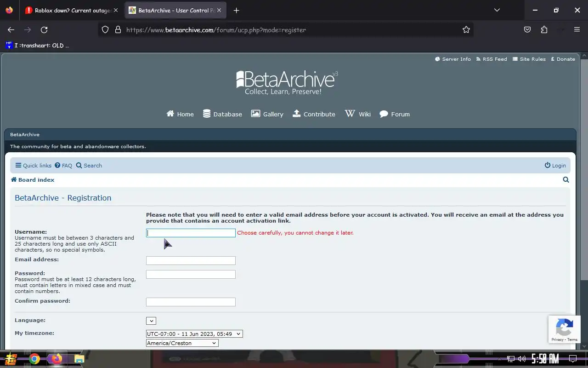Reload the current page

44,30
